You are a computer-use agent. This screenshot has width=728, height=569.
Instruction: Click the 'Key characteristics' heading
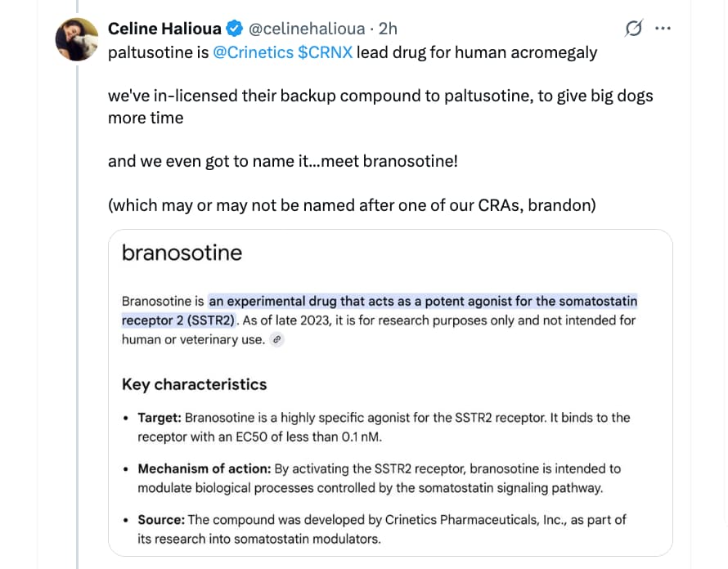pyautogui.click(x=194, y=384)
